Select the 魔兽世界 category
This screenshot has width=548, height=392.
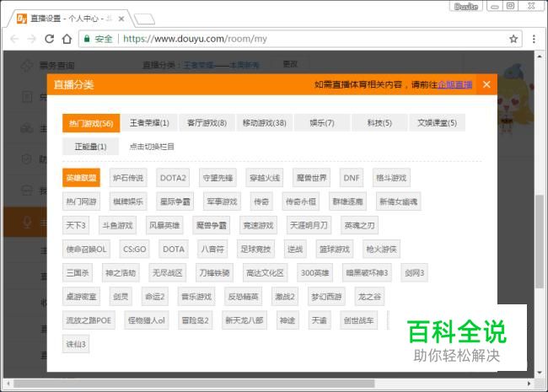311,178
